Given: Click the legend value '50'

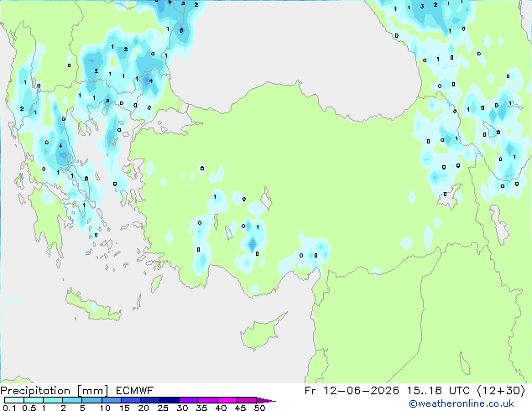Looking at the screenshot, I should (260, 408).
